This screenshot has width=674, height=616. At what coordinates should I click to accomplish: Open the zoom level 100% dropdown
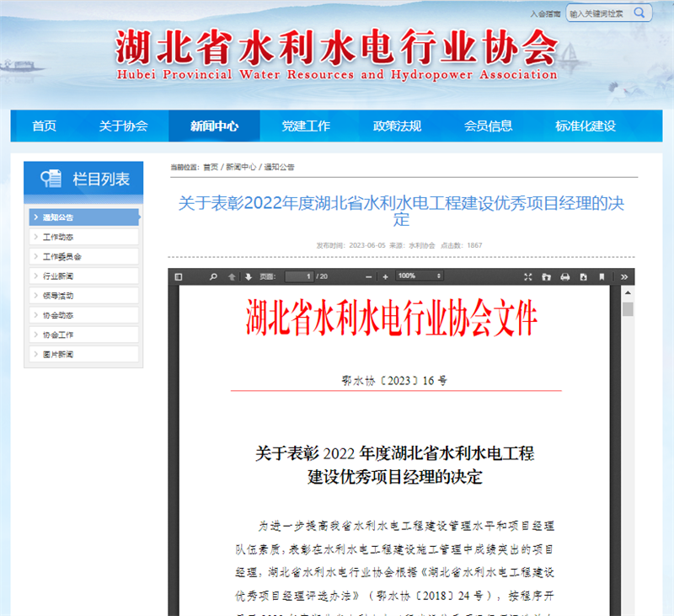click(x=420, y=276)
